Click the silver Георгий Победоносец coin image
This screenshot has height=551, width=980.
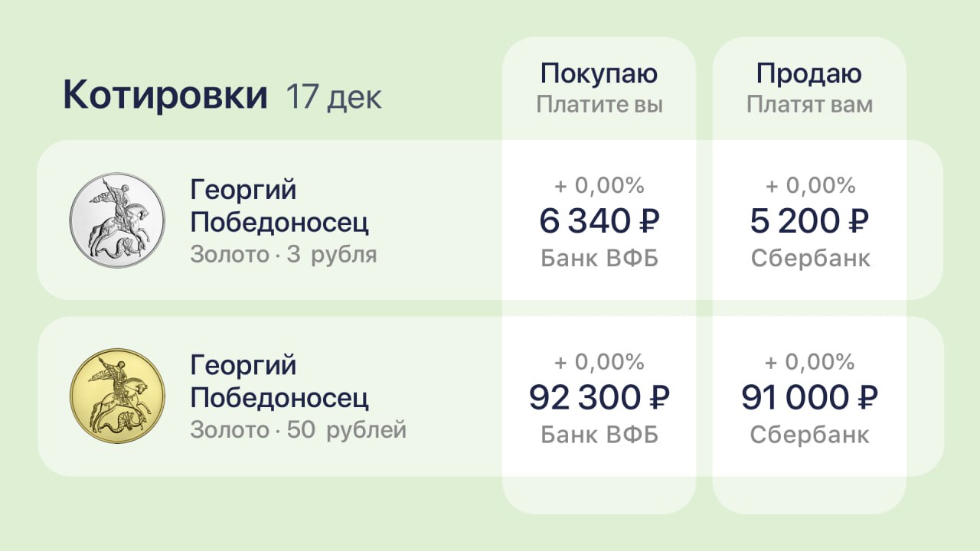[117, 220]
